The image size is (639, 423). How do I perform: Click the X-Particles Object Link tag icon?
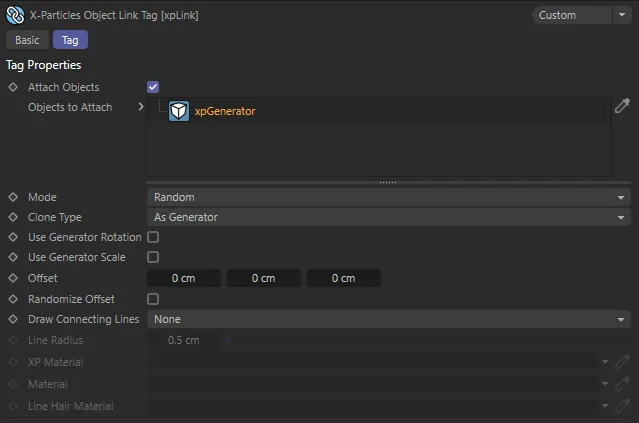point(15,15)
